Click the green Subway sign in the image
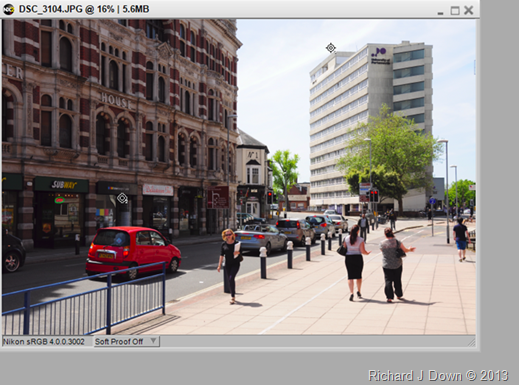The image size is (519, 385). 61,185
